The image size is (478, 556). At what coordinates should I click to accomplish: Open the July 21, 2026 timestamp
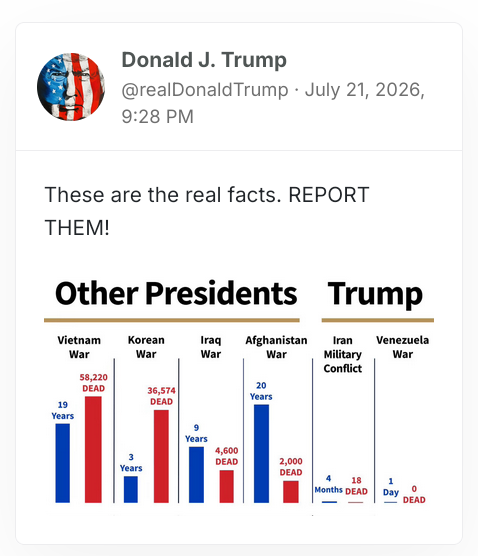click(x=273, y=103)
